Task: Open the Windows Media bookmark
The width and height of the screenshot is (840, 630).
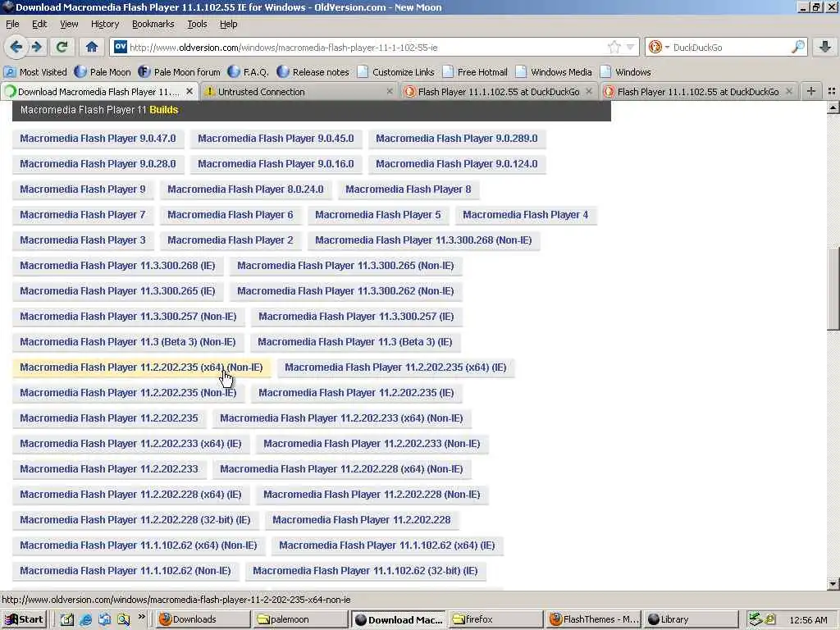Action: click(x=554, y=72)
